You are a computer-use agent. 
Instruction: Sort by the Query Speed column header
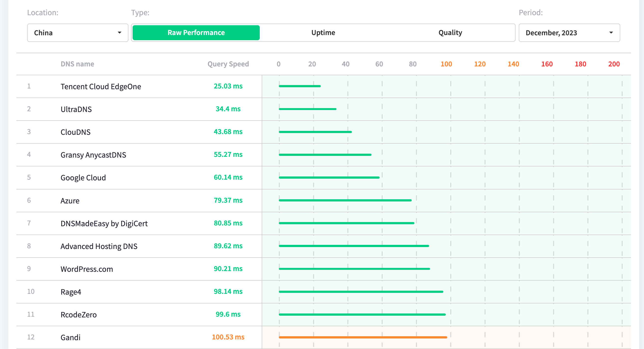tap(228, 64)
